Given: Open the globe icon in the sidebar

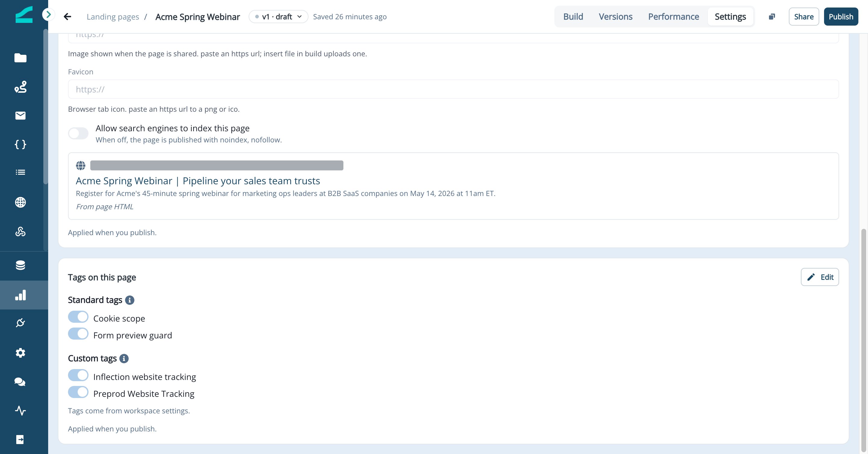Looking at the screenshot, I should coord(20,202).
